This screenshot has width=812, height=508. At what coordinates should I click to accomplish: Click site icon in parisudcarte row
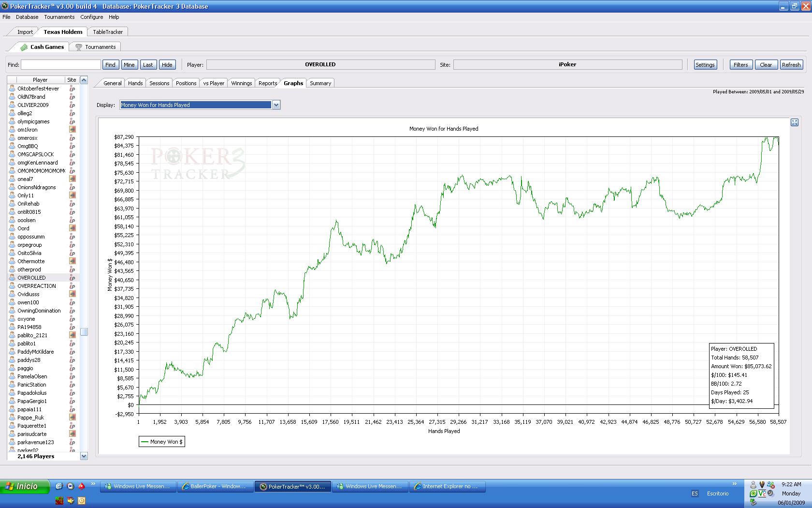pyautogui.click(x=72, y=434)
